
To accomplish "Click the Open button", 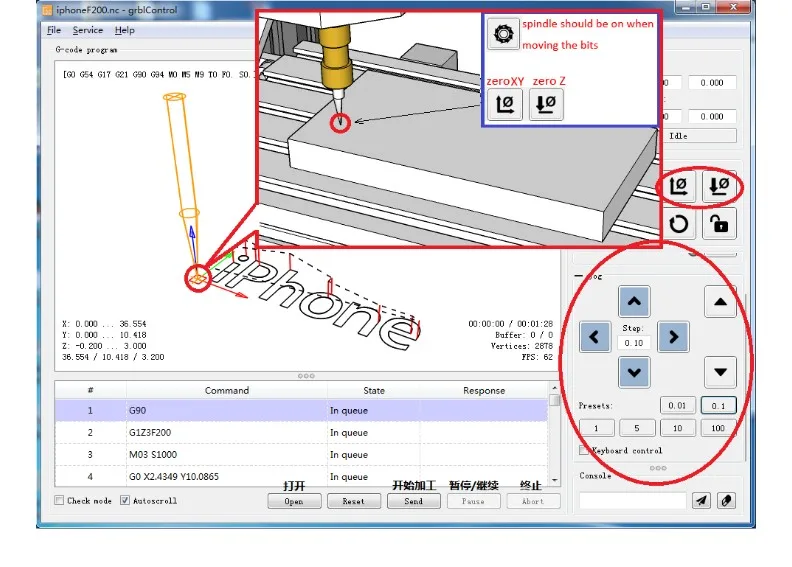I will click(x=294, y=501).
